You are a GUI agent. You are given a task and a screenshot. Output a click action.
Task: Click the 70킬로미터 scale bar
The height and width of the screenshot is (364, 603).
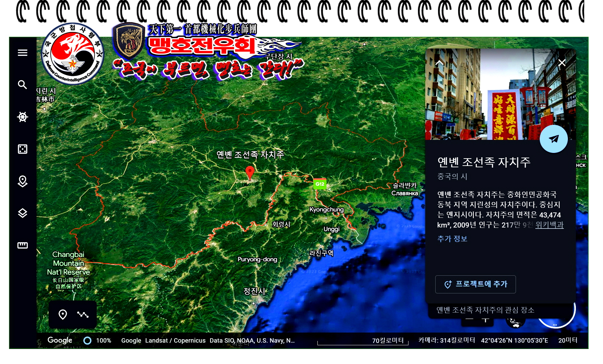click(x=363, y=341)
